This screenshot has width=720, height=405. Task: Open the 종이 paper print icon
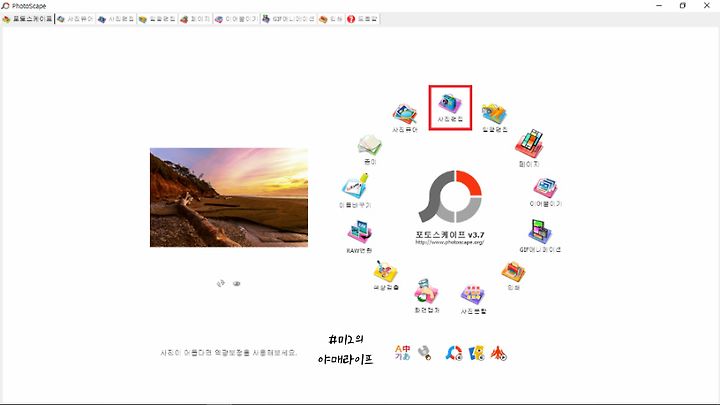[x=370, y=150]
